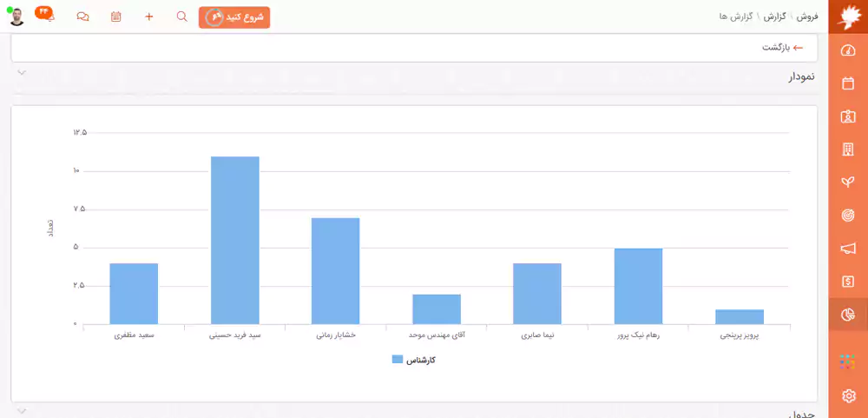The image size is (868, 418).
Task: Click the companies building icon in sidebar
Action: point(848,149)
